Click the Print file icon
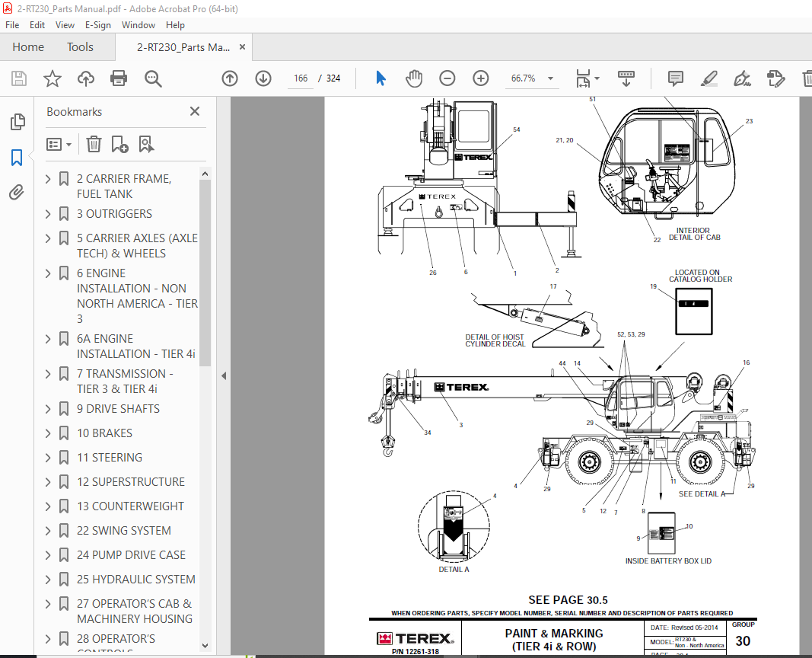 click(x=119, y=78)
